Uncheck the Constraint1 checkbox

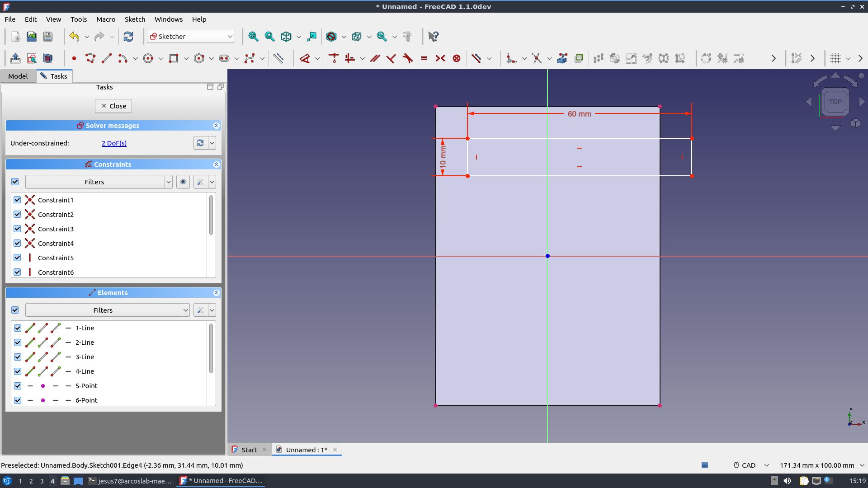coord(17,200)
